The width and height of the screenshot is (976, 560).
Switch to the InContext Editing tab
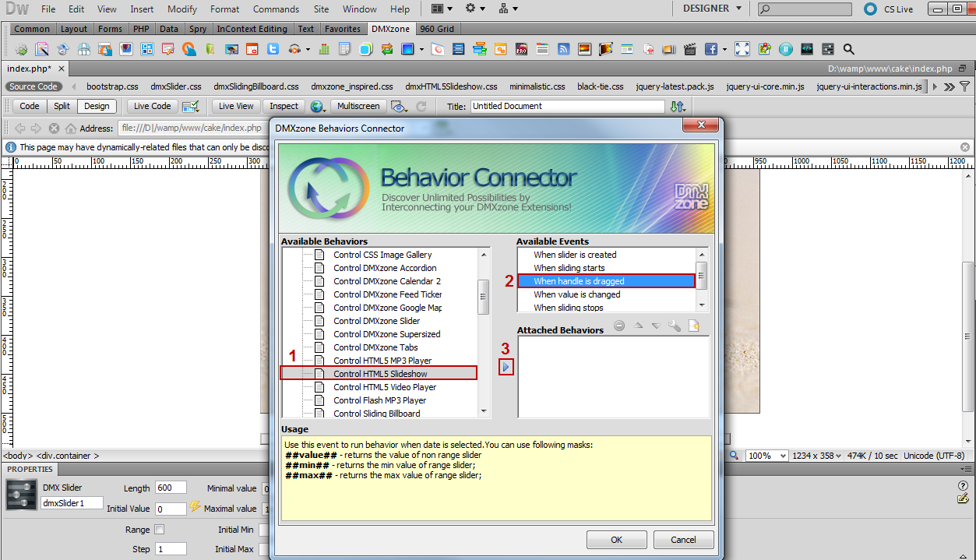tap(252, 29)
